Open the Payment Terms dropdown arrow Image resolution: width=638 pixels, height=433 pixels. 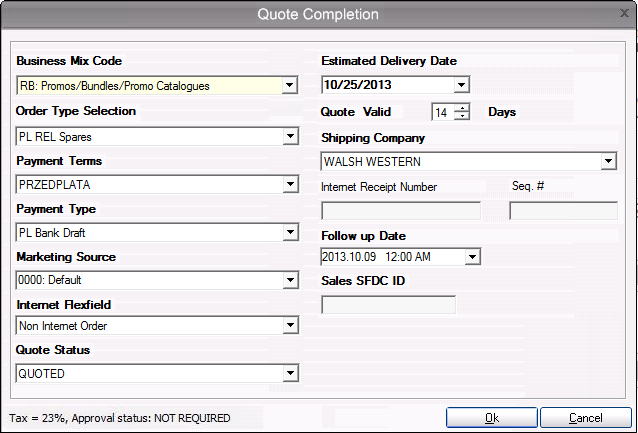tap(290, 184)
